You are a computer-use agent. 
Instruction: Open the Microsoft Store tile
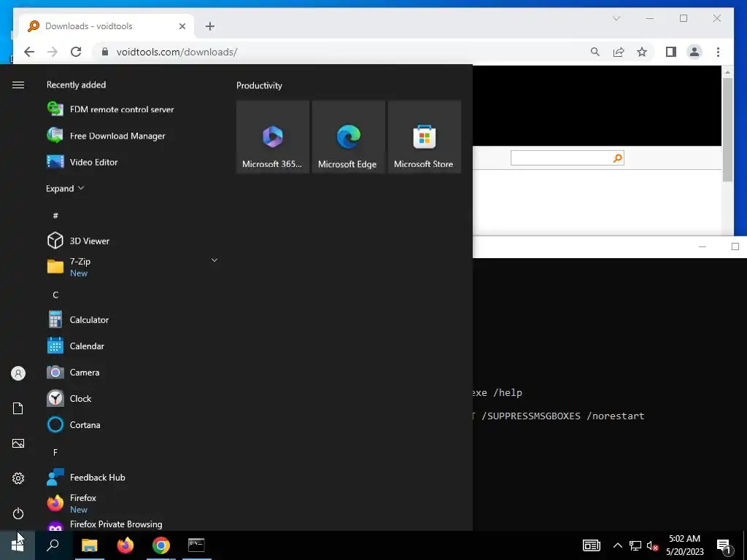[x=425, y=136]
